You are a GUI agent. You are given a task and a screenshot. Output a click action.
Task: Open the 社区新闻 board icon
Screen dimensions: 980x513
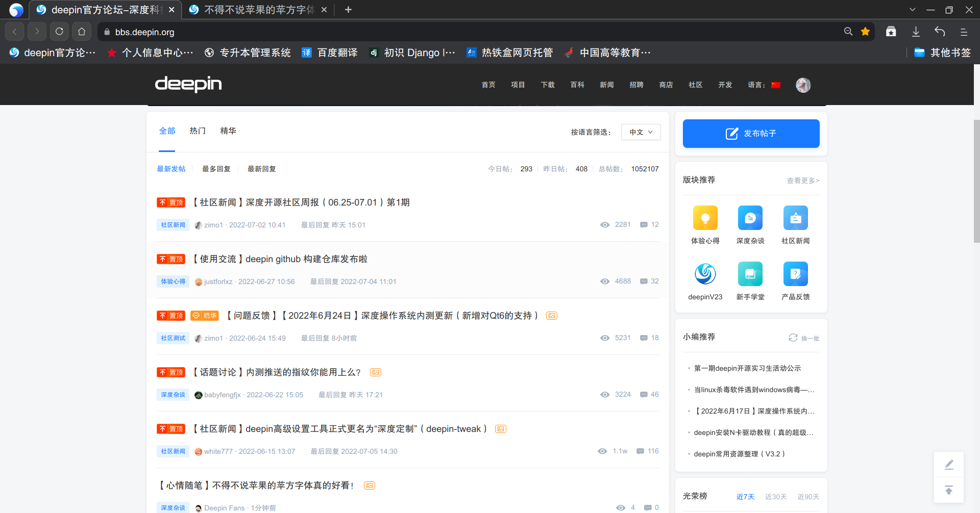[795, 218]
